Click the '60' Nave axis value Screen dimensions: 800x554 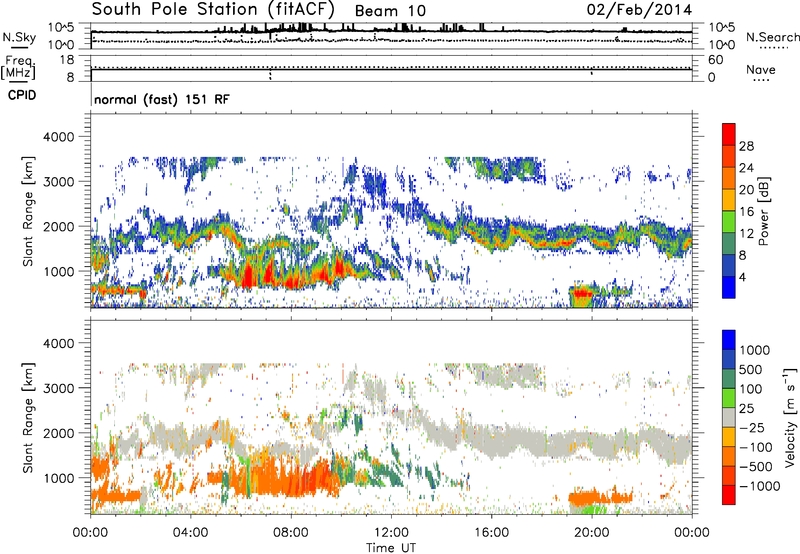click(x=716, y=60)
